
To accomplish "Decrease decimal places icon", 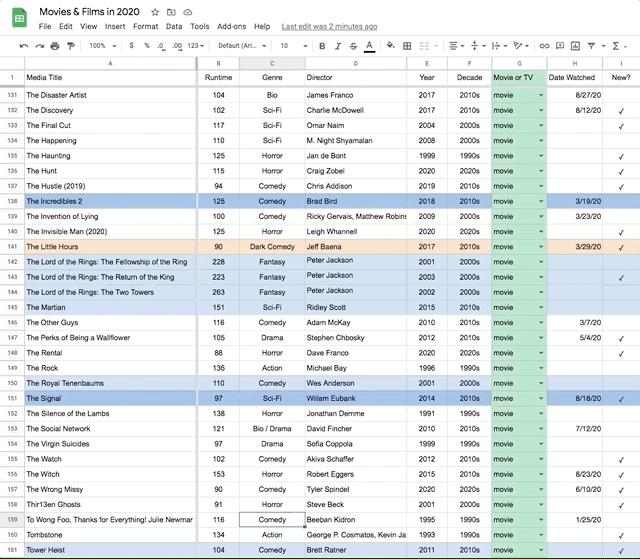I will pos(161,46).
